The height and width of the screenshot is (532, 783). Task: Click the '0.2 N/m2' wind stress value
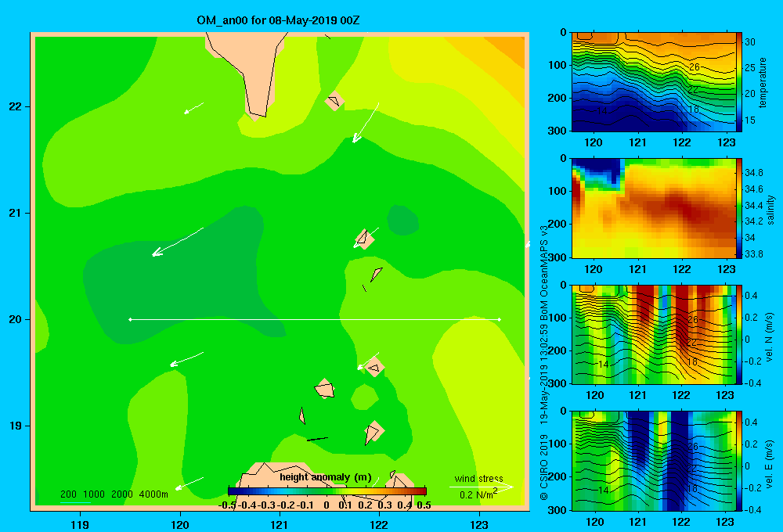click(478, 494)
